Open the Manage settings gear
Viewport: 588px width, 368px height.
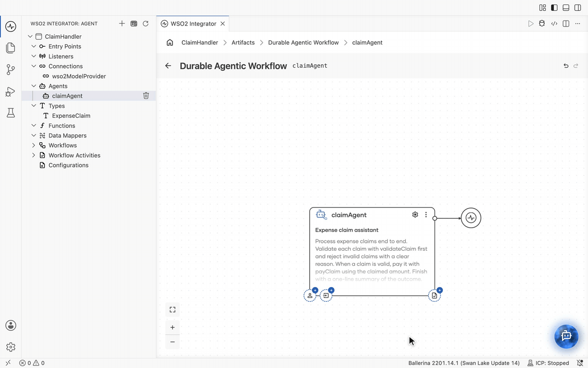pos(11,347)
